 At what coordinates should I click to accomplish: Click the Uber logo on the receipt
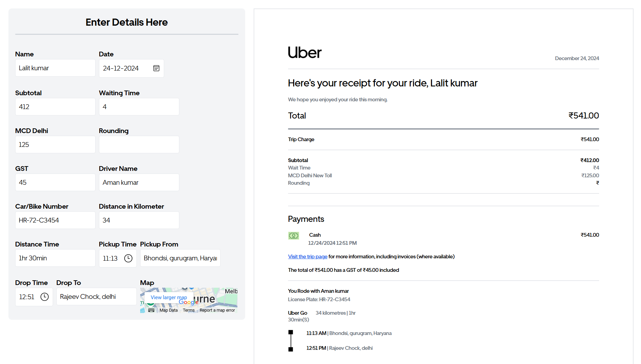point(304,53)
